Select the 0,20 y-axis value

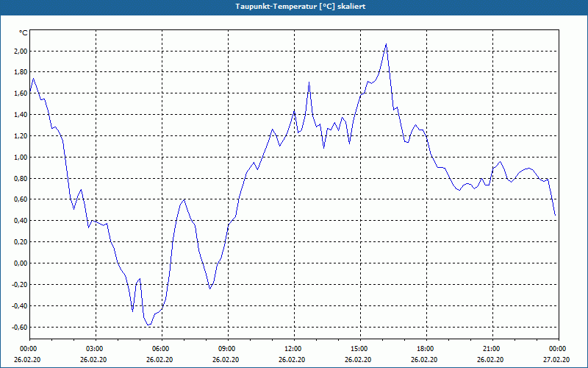point(21,242)
